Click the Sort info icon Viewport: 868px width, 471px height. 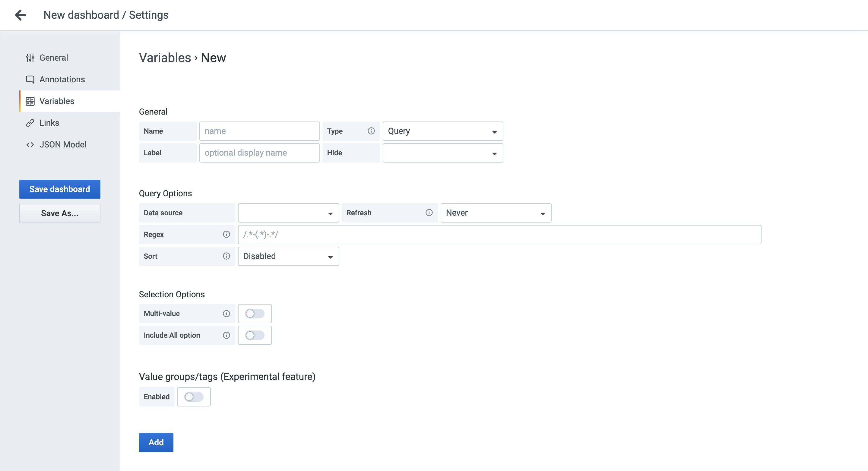click(x=226, y=256)
